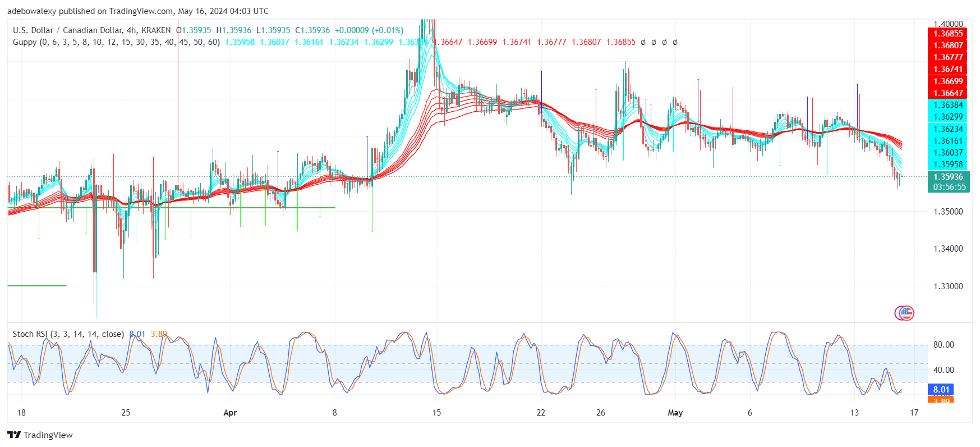Click the 1.40000 price scale level
Image resolution: width=980 pixels, height=447 pixels.
[x=948, y=24]
